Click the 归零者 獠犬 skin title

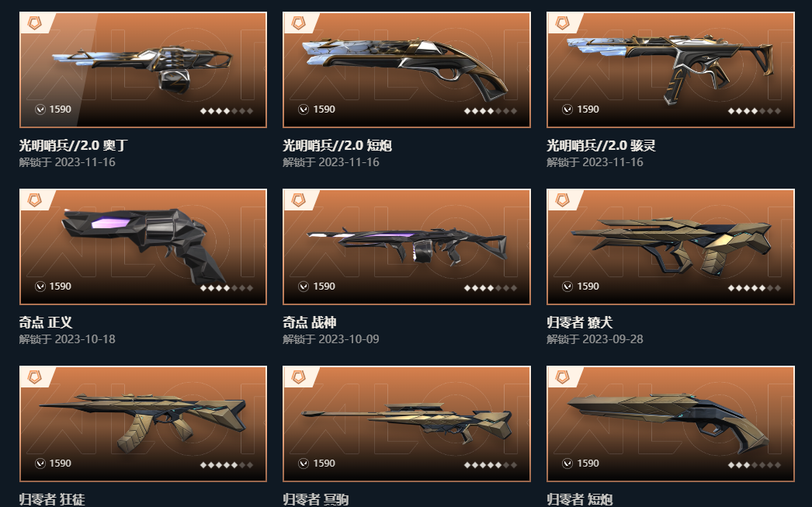[x=580, y=323]
